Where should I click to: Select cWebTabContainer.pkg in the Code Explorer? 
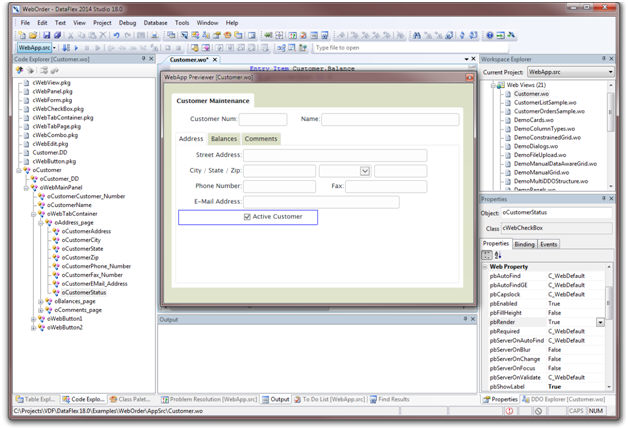[62, 118]
